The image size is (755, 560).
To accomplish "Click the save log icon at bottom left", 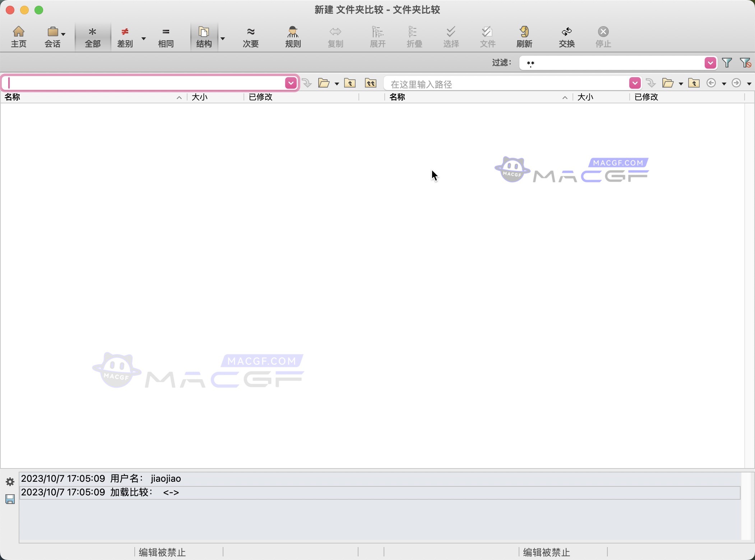I will click(x=10, y=499).
